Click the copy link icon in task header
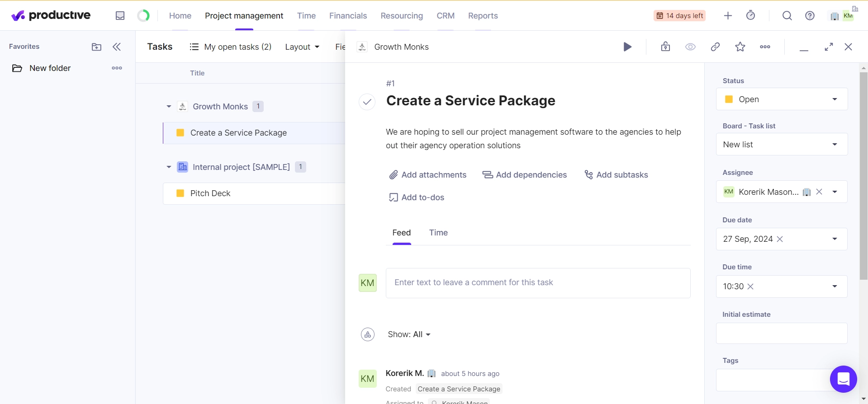 click(715, 47)
